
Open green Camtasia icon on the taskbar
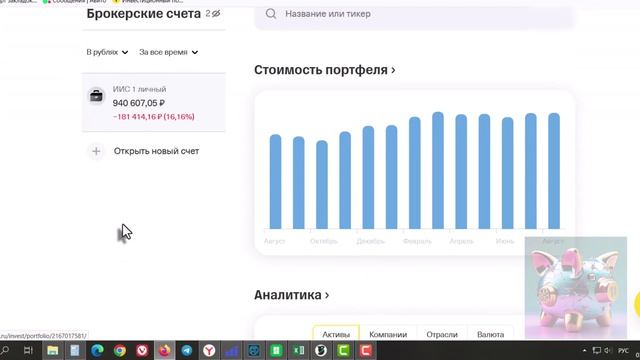343,350
